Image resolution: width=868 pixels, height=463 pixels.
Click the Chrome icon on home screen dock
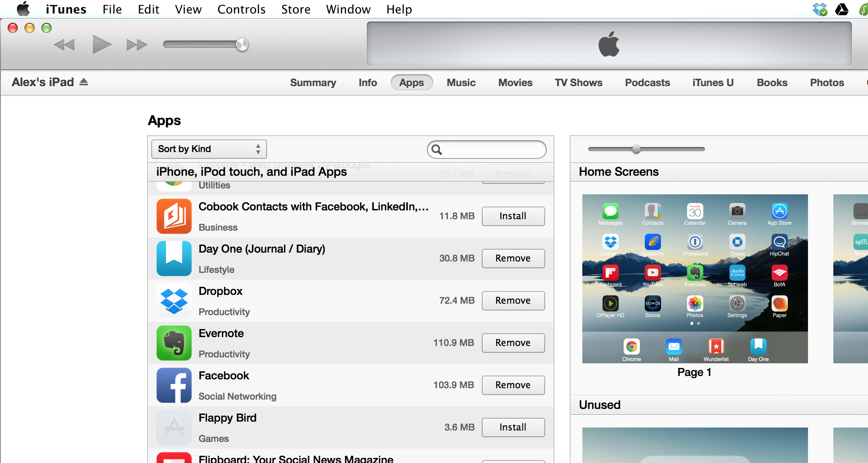(631, 347)
